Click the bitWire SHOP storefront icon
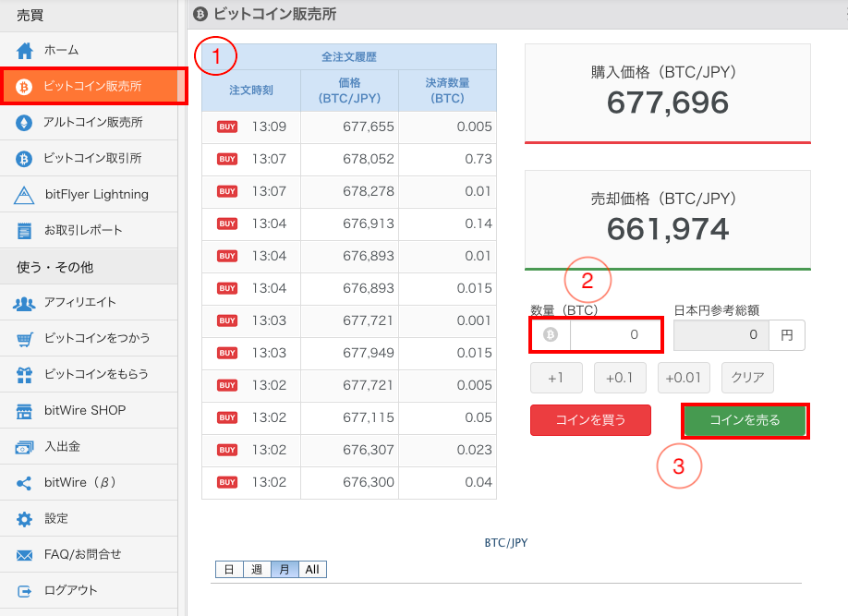The width and height of the screenshot is (848, 616). pyautogui.click(x=24, y=411)
